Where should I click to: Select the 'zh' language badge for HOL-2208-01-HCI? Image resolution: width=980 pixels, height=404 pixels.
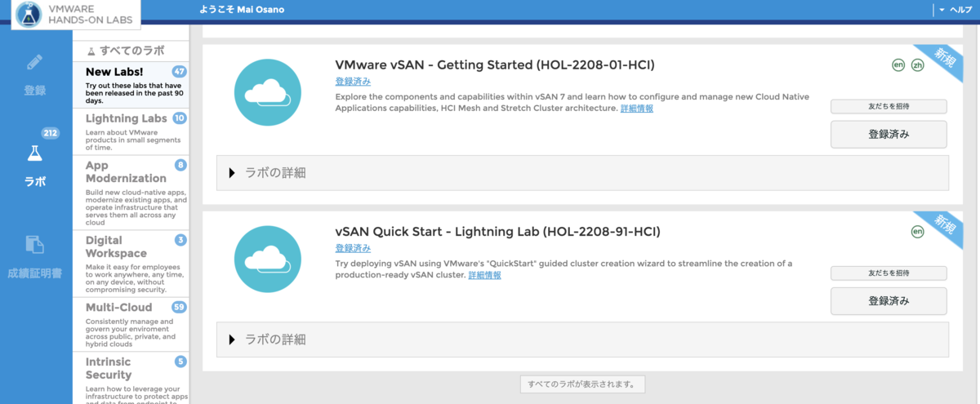pyautogui.click(x=917, y=64)
